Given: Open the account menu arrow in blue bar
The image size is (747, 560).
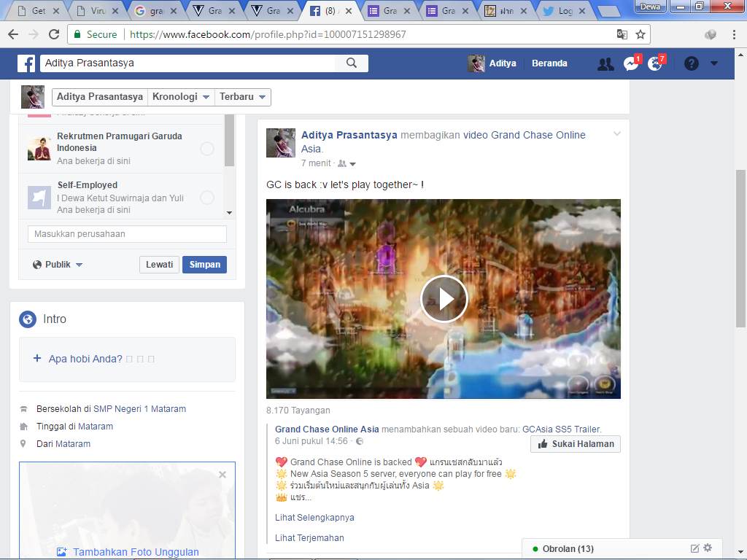Looking at the screenshot, I should pyautogui.click(x=713, y=63).
